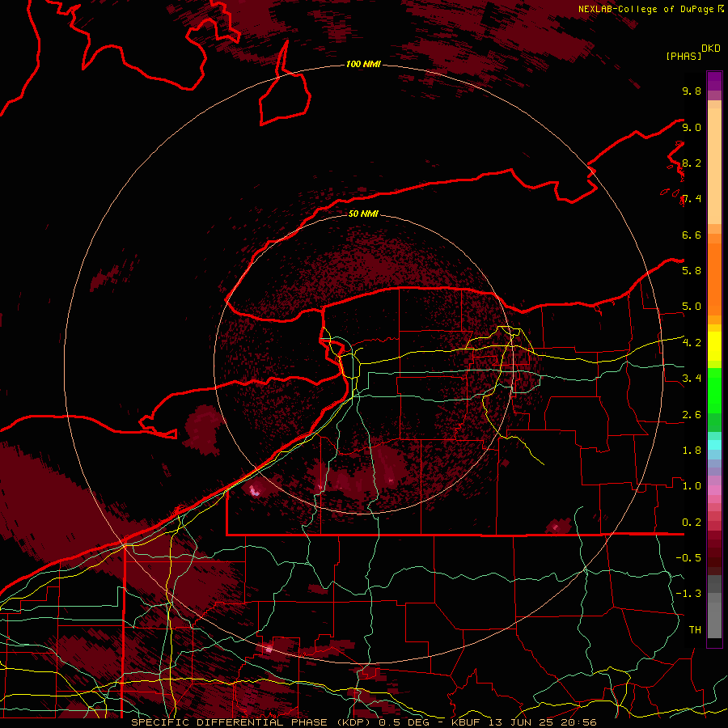728x728 pixels.
Task: Click the yellow segment of the color bar
Action: tap(714, 346)
